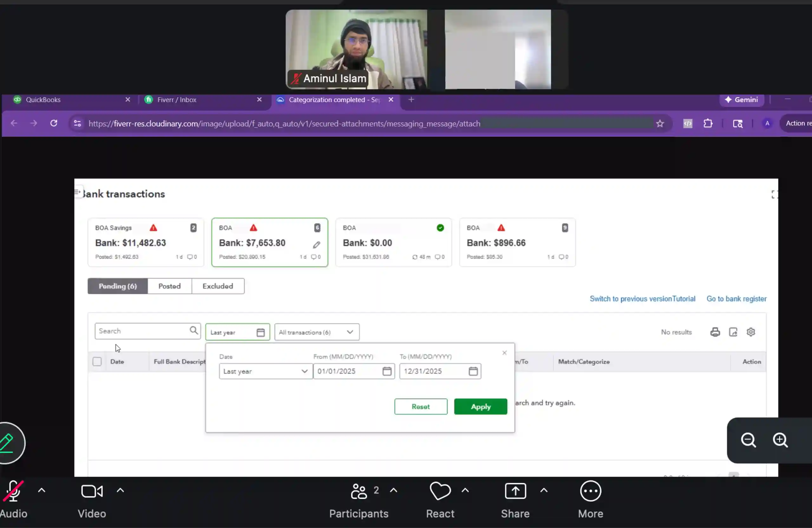Screen dimensions: 812x528
Task: Open the From date calendar picker
Action: 387,371
